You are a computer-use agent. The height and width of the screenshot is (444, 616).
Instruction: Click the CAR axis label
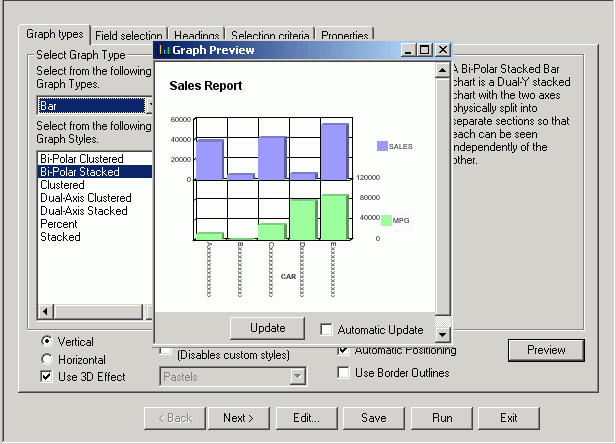coord(288,277)
